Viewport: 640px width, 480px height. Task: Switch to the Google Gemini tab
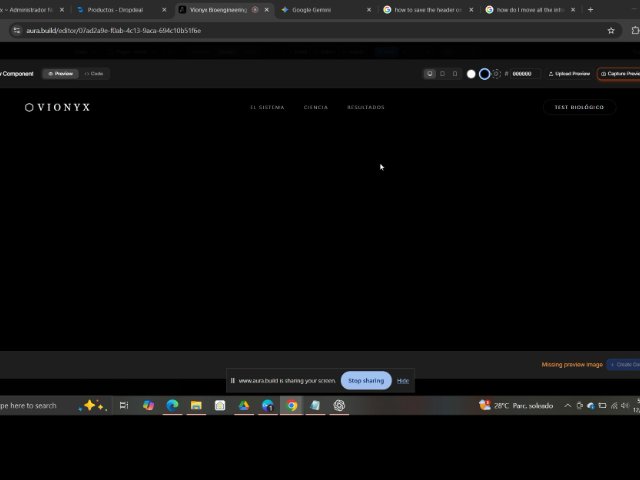point(310,9)
